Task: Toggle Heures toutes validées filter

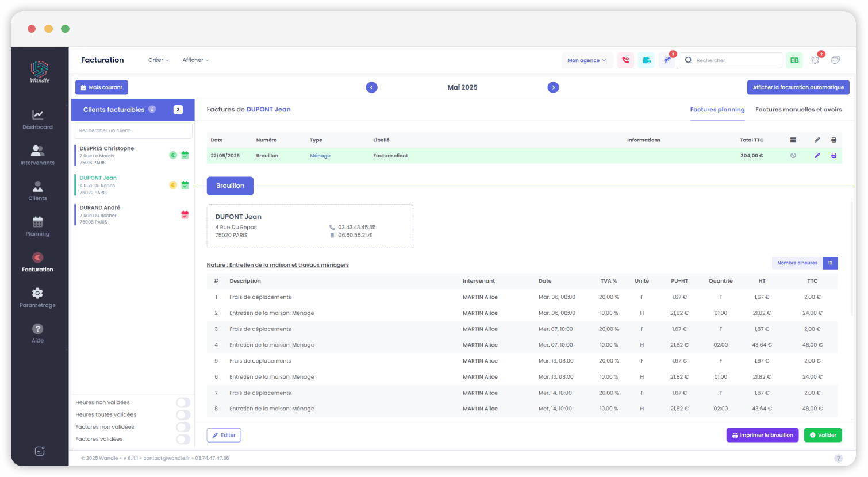Action: point(183,414)
